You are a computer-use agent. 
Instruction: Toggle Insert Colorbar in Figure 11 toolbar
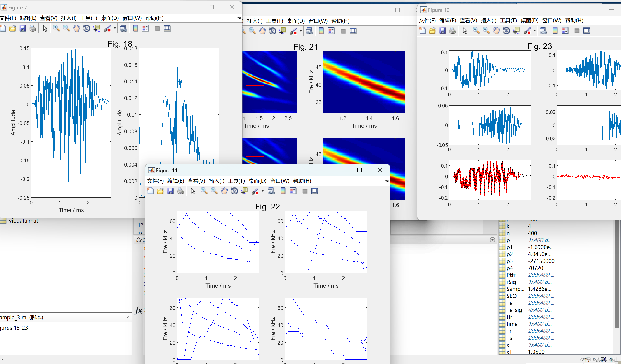click(x=283, y=191)
